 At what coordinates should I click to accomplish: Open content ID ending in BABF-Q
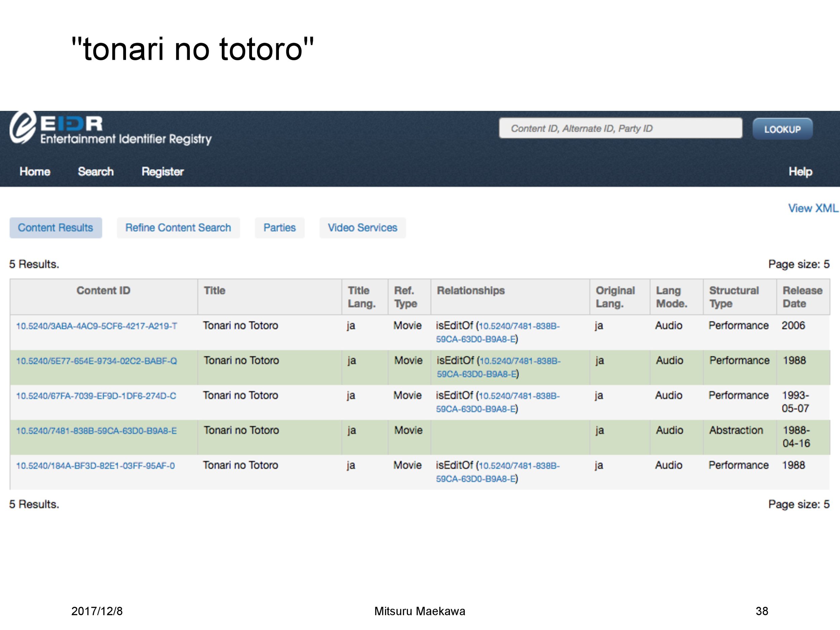96,361
